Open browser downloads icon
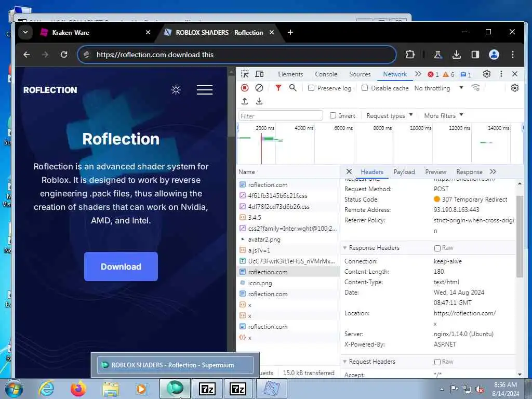The height and width of the screenshot is (399, 532). tap(456, 55)
